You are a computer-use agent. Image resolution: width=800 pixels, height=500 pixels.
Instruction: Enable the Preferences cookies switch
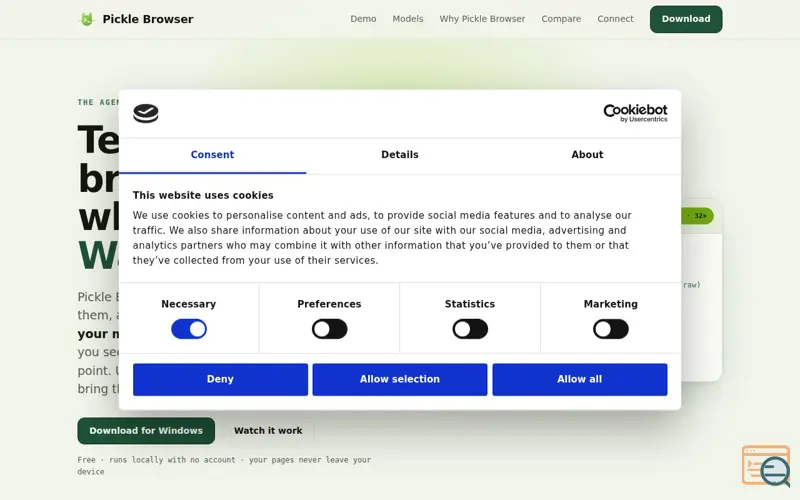click(330, 329)
